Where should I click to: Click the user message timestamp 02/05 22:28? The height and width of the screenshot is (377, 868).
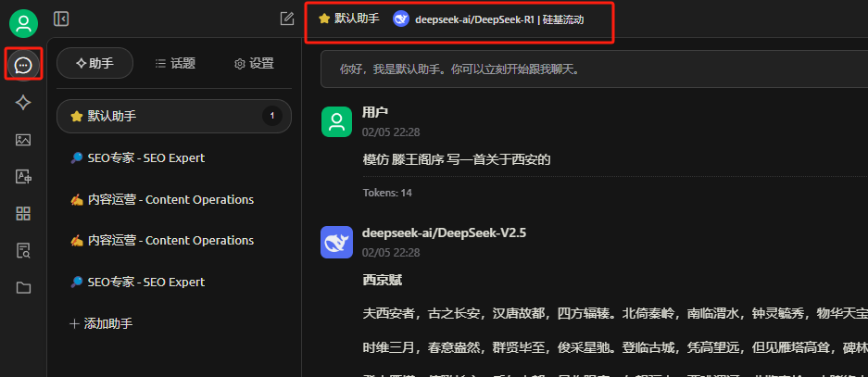(391, 132)
